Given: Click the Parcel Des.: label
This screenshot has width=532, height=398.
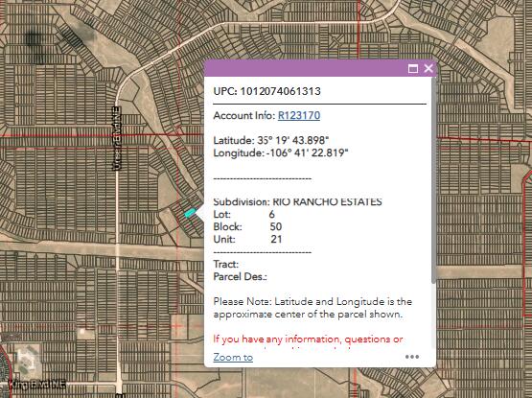Looking at the screenshot, I should (241, 276).
